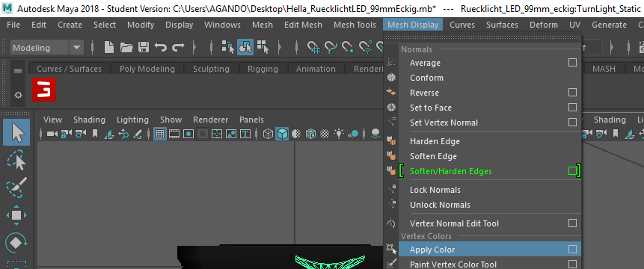Click the Undo arrow icon
The height and width of the screenshot is (269, 644).
(x=161, y=47)
